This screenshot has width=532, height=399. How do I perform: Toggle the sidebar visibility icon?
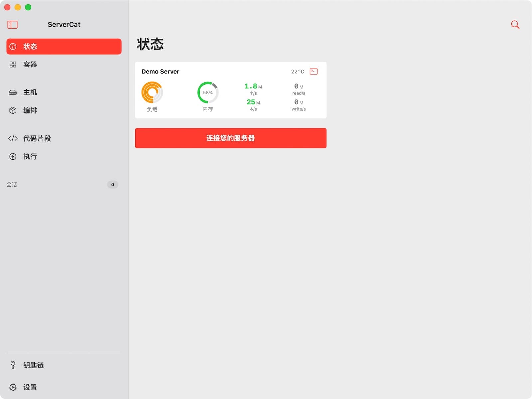pyautogui.click(x=12, y=25)
